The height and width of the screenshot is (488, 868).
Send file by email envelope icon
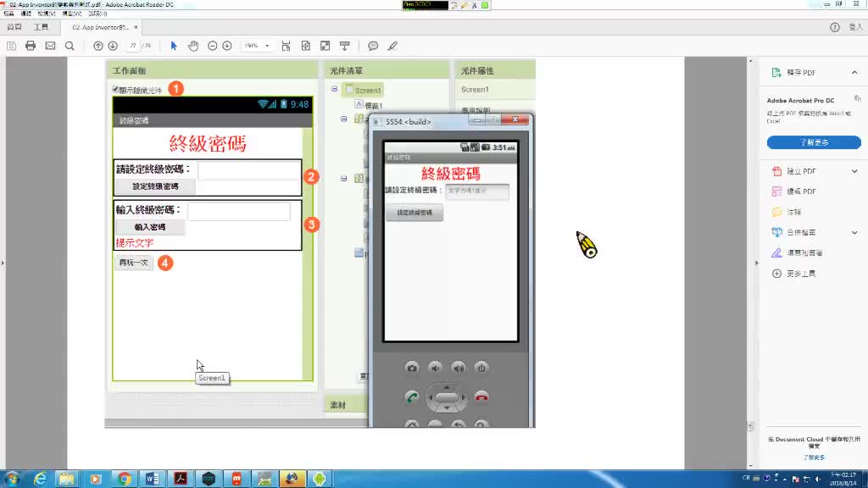(x=50, y=46)
